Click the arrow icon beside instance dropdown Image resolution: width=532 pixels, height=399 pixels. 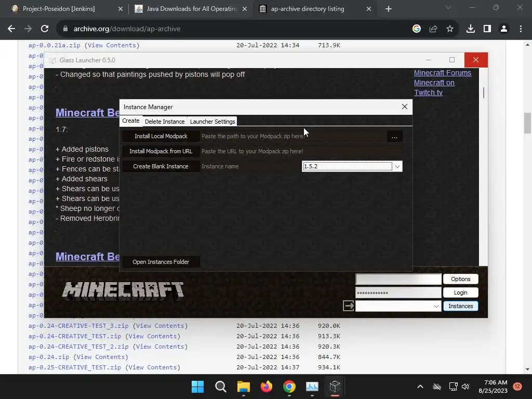click(349, 305)
